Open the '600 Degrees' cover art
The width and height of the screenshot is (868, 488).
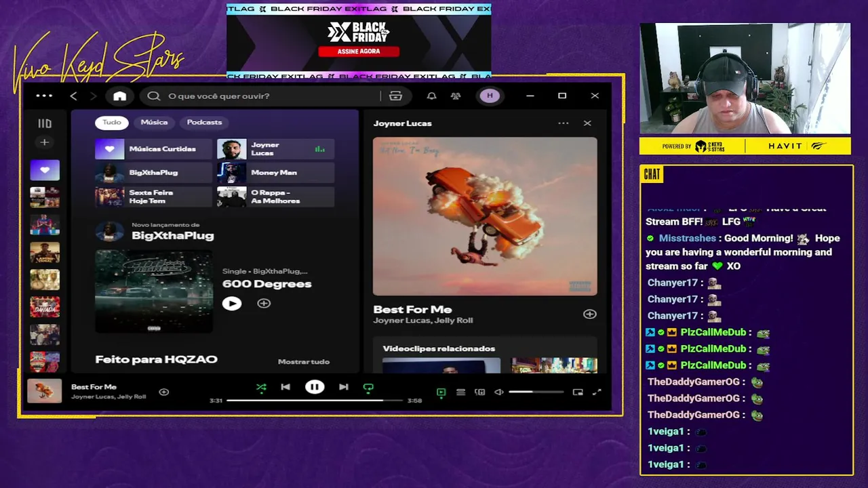tap(154, 291)
